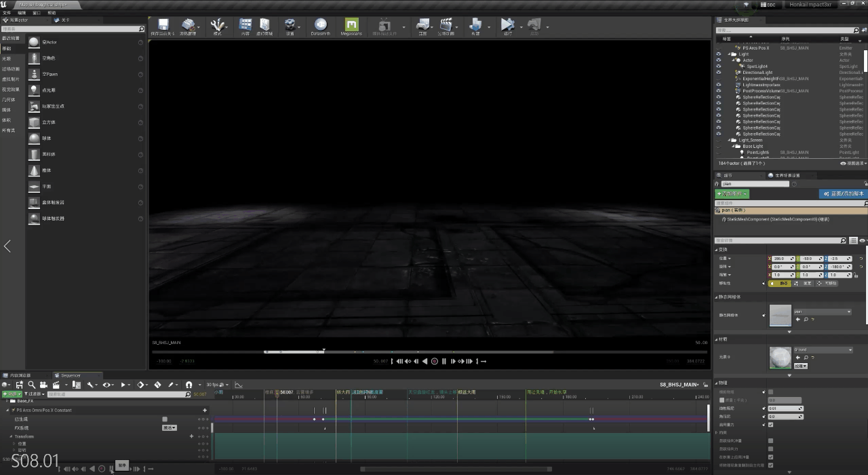Image resolution: width=868 pixels, height=475 pixels.
Task: Toggle visibility eye for PS Arcs Pos X
Action: click(x=719, y=48)
